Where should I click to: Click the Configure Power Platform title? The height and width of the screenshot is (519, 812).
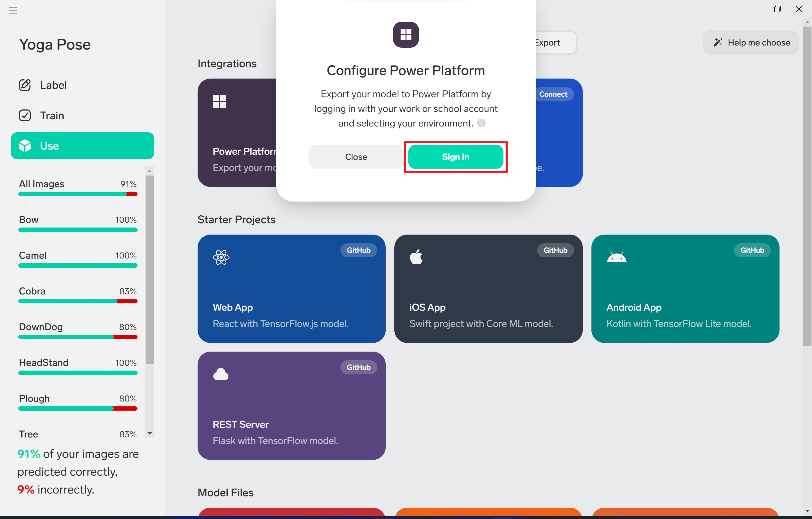pos(406,70)
